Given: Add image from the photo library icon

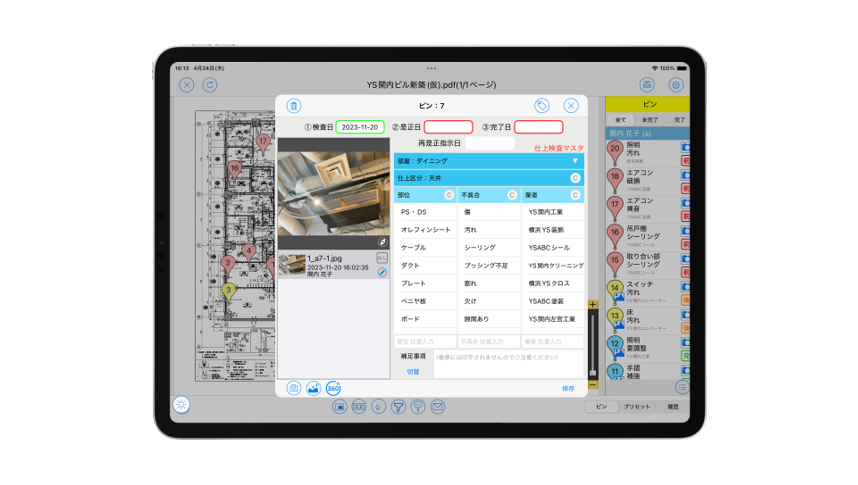Looking at the screenshot, I should pos(314,388).
